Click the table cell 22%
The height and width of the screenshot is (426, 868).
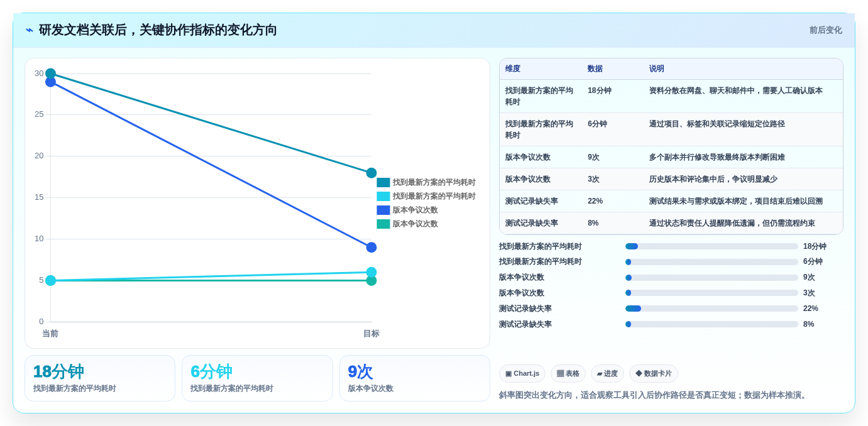tap(595, 201)
